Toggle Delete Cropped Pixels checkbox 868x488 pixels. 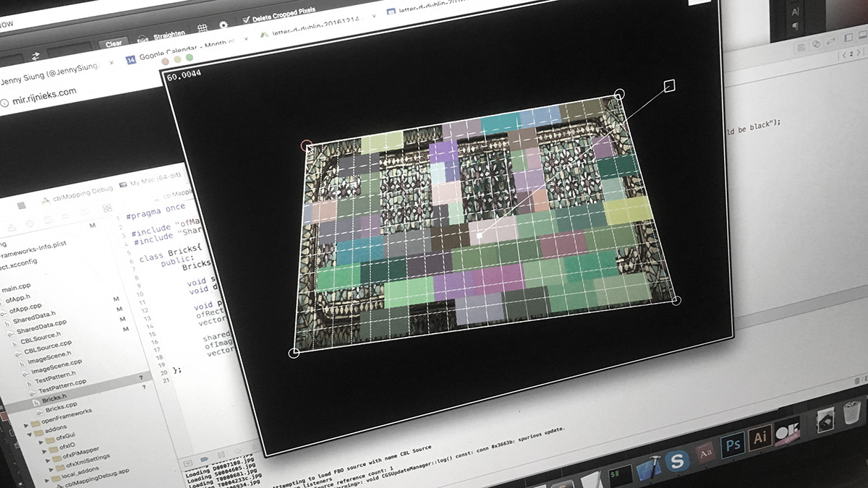(247, 19)
